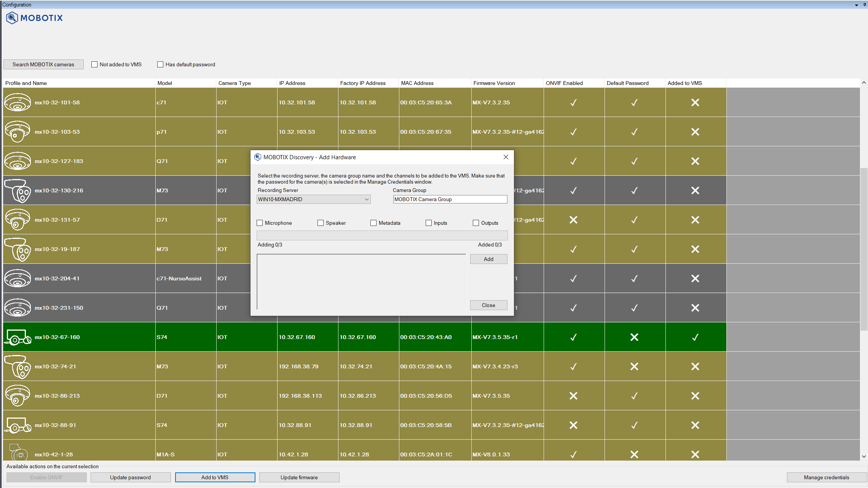Screen dimensions: 868x488
Task: Click camera icon for mx10-32-101-58
Action: pyautogui.click(x=18, y=102)
